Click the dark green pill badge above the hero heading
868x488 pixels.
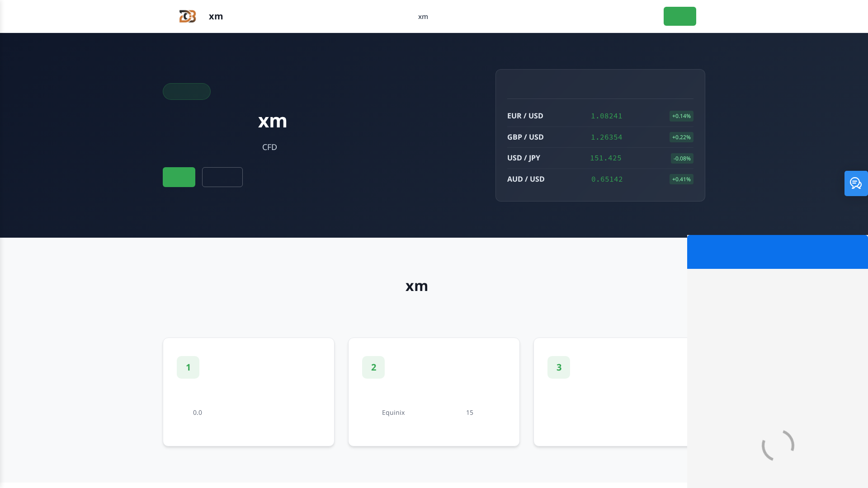pos(187,91)
